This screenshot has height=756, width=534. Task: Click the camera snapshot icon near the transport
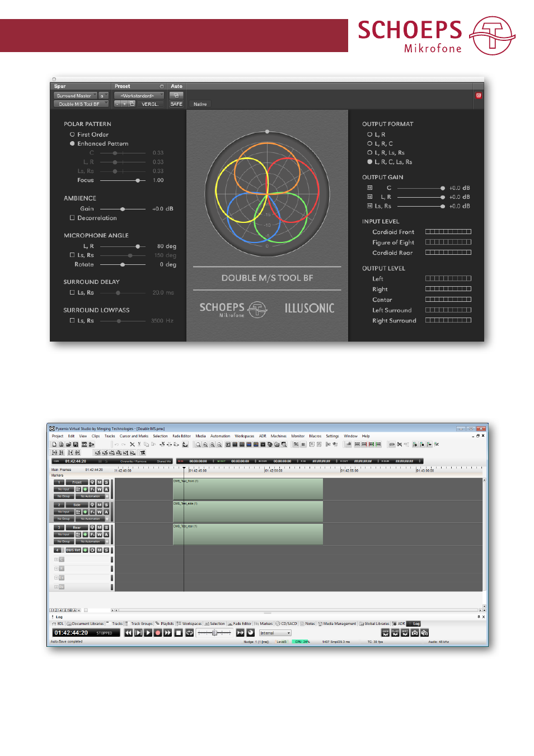pyautogui.click(x=414, y=633)
